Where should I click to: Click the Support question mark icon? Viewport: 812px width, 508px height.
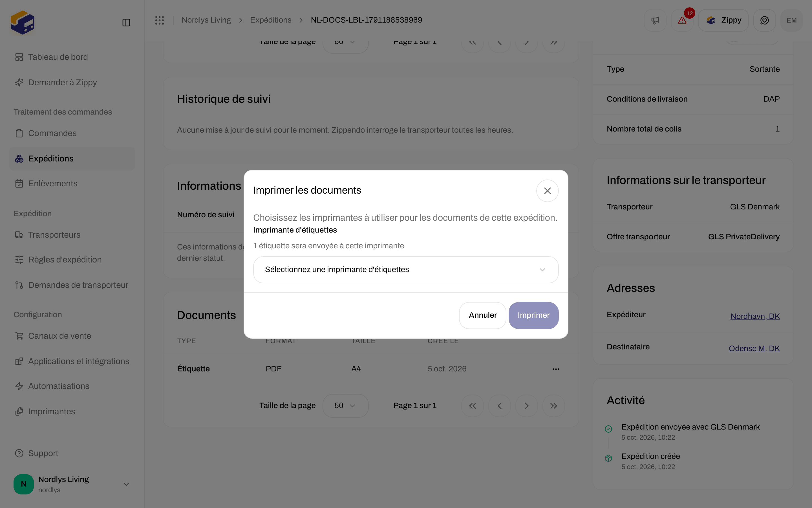click(x=19, y=453)
